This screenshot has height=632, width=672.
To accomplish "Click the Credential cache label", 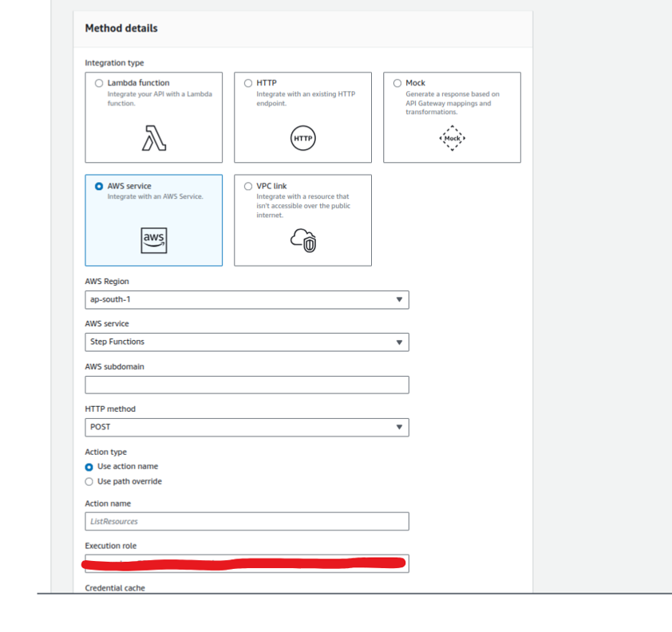I will coord(115,588).
